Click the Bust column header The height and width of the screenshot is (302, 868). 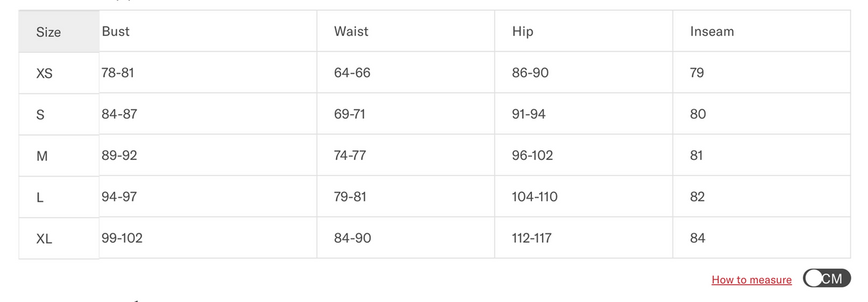point(116,31)
